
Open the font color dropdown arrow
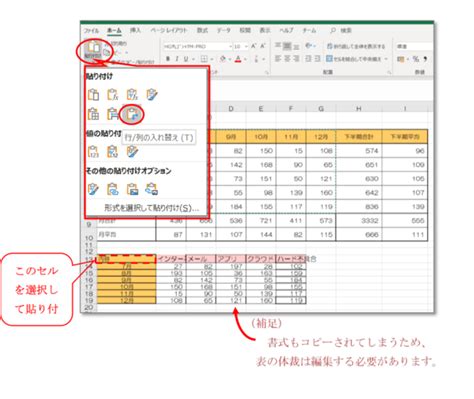[245, 59]
